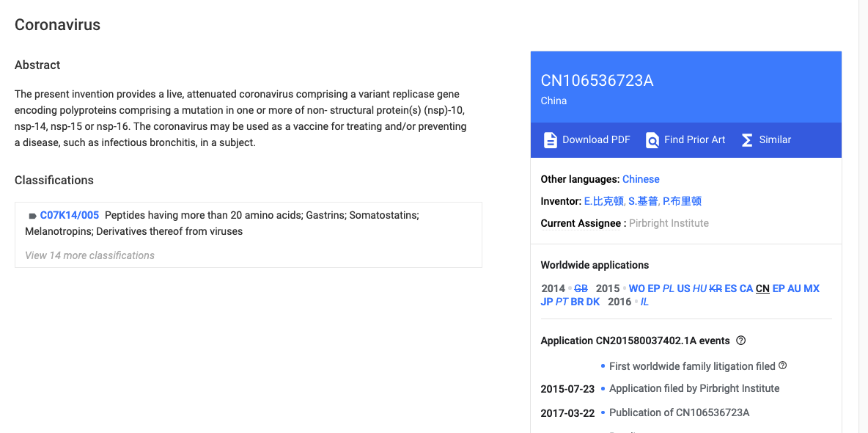Image resolution: width=868 pixels, height=433 pixels.
Task: Switch to the Chinese language version
Action: [641, 179]
